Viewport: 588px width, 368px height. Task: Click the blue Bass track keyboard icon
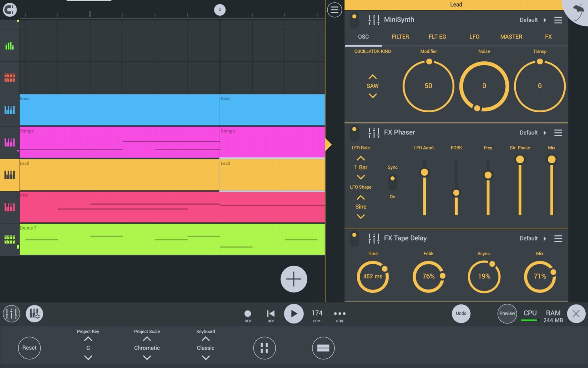tap(10, 110)
